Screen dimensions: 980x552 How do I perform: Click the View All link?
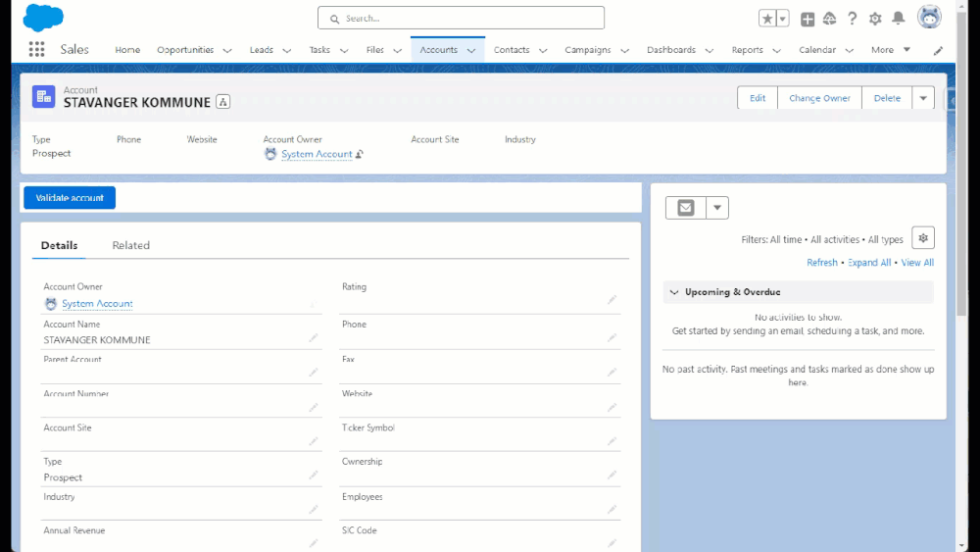pos(917,263)
